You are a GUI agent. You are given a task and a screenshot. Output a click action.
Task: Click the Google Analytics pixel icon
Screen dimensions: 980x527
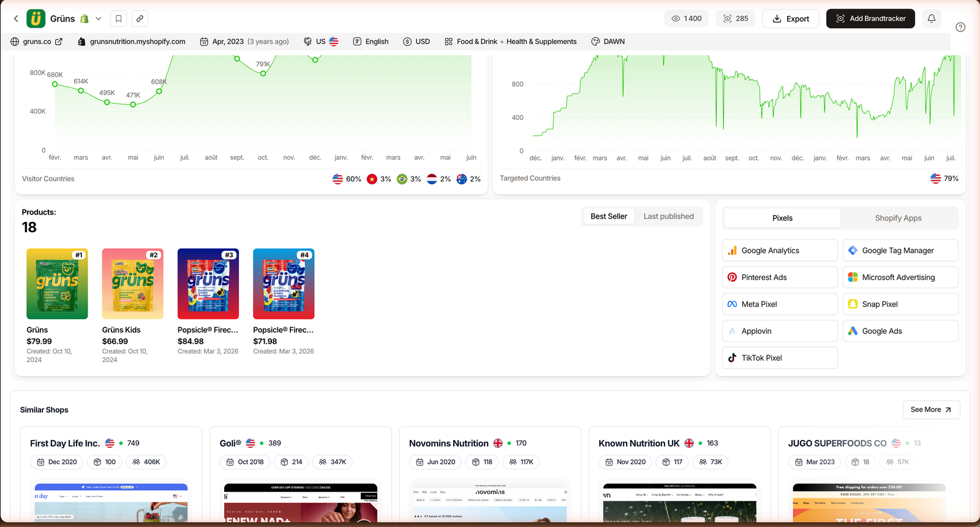[x=732, y=251]
